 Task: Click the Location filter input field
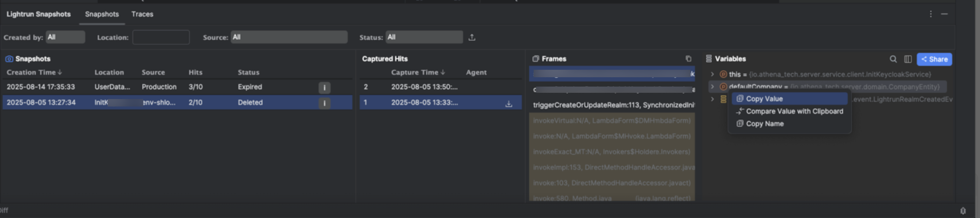pos(161,37)
